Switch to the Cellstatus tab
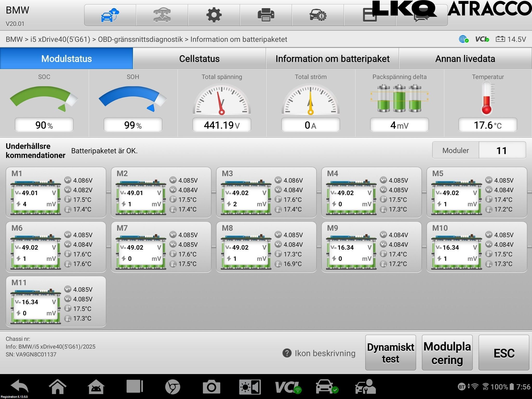Image resolution: width=532 pixels, height=399 pixels. pyautogui.click(x=199, y=58)
